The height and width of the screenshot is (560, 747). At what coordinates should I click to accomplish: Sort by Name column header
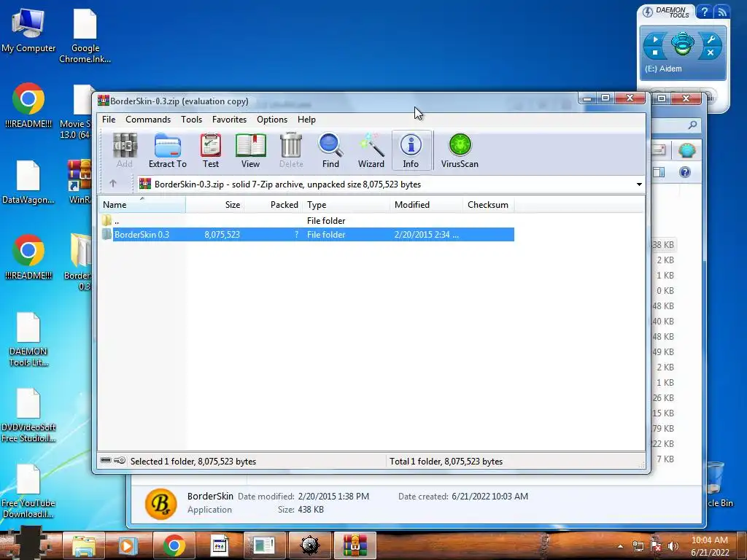[x=142, y=205]
